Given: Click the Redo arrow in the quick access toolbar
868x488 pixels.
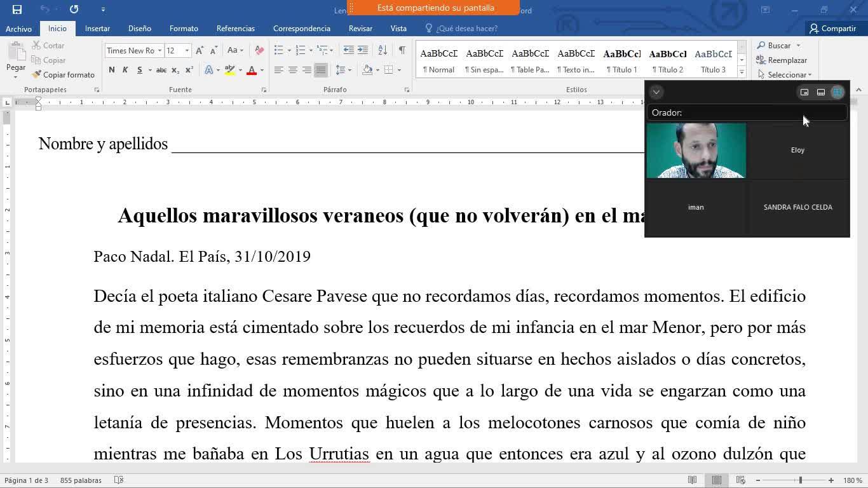Looking at the screenshot, I should (74, 10).
